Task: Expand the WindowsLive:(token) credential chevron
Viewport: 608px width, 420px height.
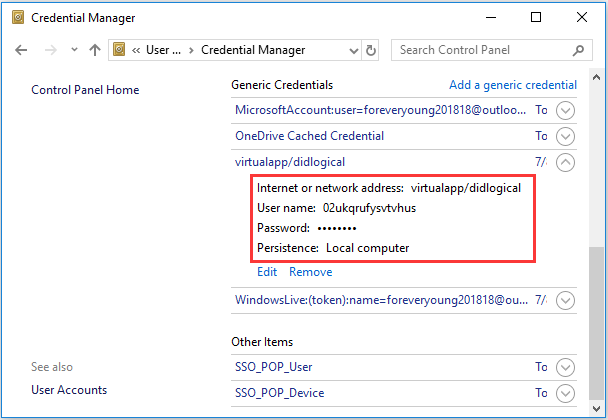Action: pyautogui.click(x=565, y=301)
